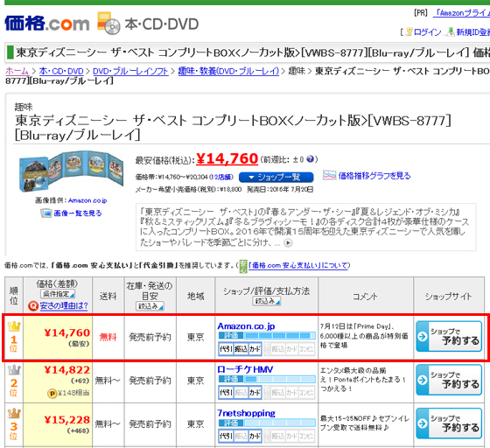The image size is (490, 448).
Task: Click the 本・CD・DVD disc category icon
Action: 108,23
